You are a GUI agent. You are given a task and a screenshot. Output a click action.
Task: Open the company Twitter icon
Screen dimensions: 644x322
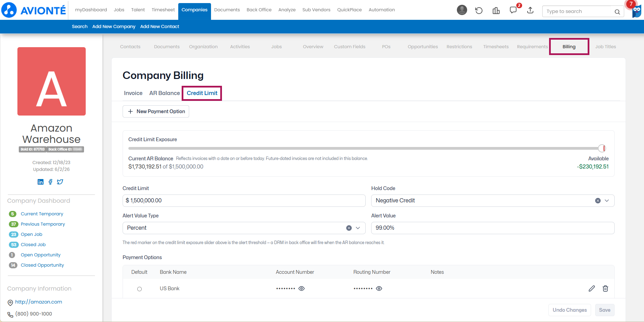[x=60, y=182]
